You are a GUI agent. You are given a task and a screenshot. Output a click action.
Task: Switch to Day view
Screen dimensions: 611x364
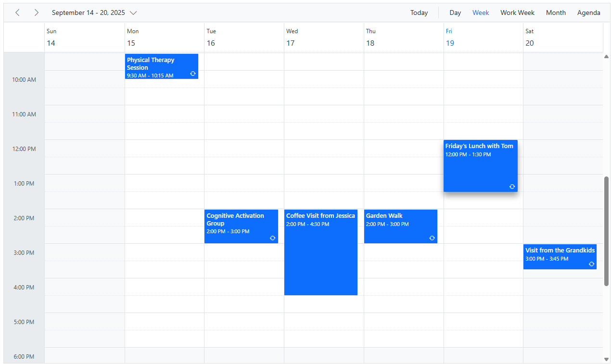455,13
